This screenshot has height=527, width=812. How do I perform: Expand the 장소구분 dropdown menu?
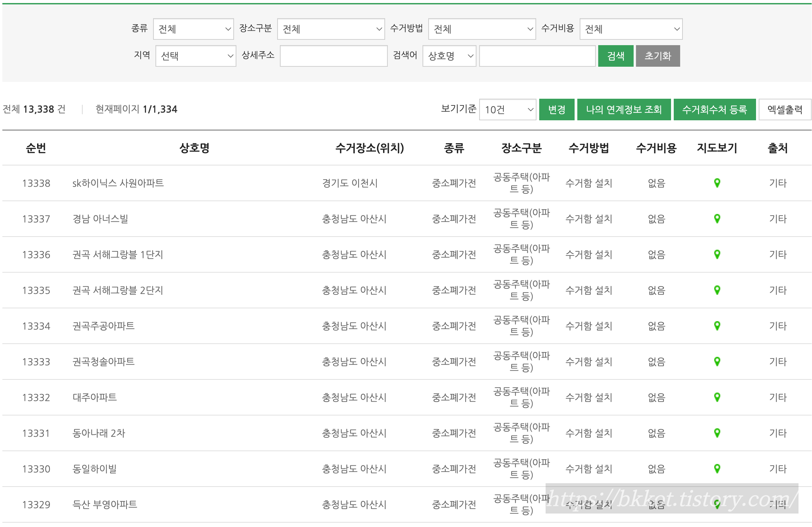point(330,29)
